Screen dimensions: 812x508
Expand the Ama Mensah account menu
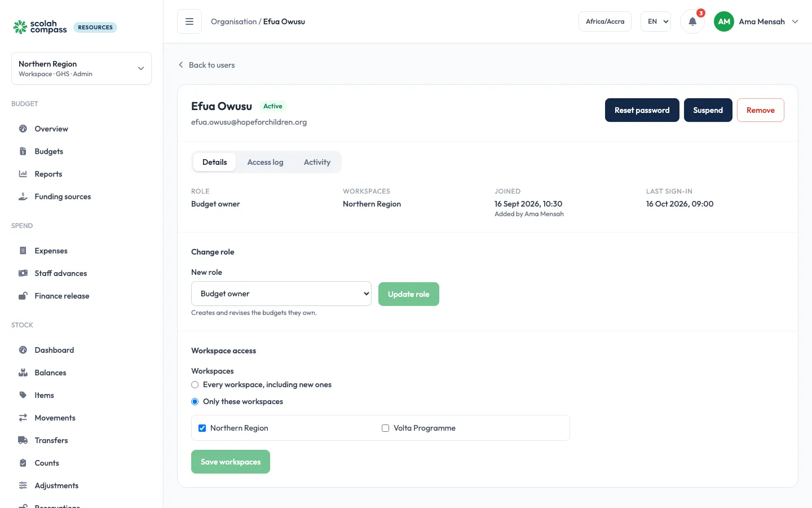tap(757, 21)
